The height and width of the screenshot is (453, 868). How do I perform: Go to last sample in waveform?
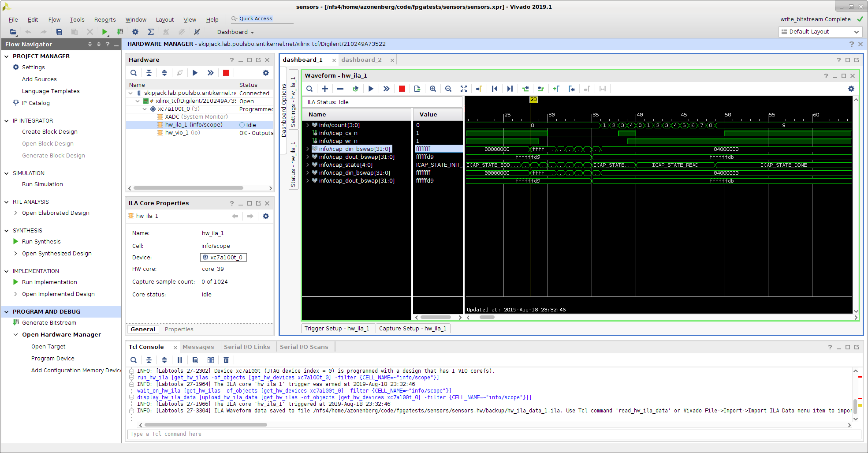click(x=510, y=89)
